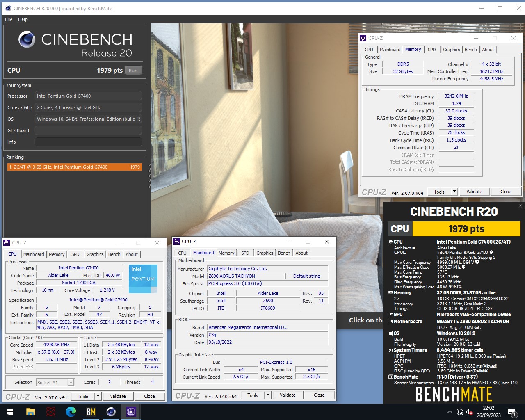Open Microsoft Edge from taskbar
The image size is (525, 420).
click(71, 412)
